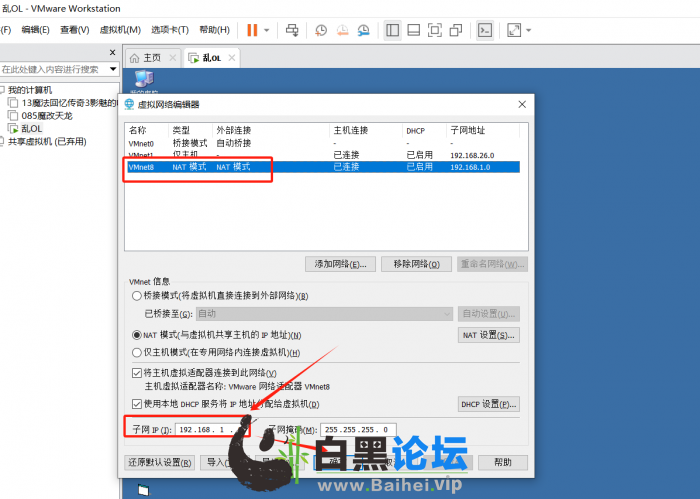Click the Unity mode icon
This screenshot has height=499, width=700.
tap(456, 30)
